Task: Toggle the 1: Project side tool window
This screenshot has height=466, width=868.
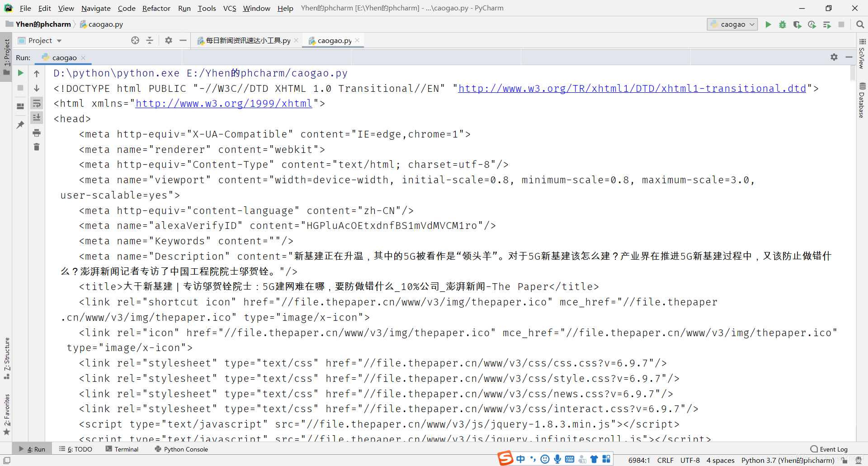Action: [6, 57]
